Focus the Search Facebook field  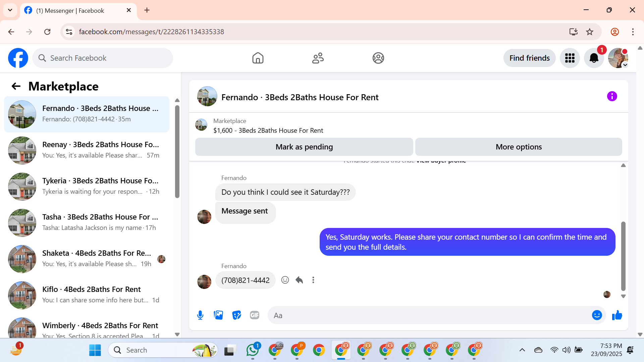pos(103,58)
